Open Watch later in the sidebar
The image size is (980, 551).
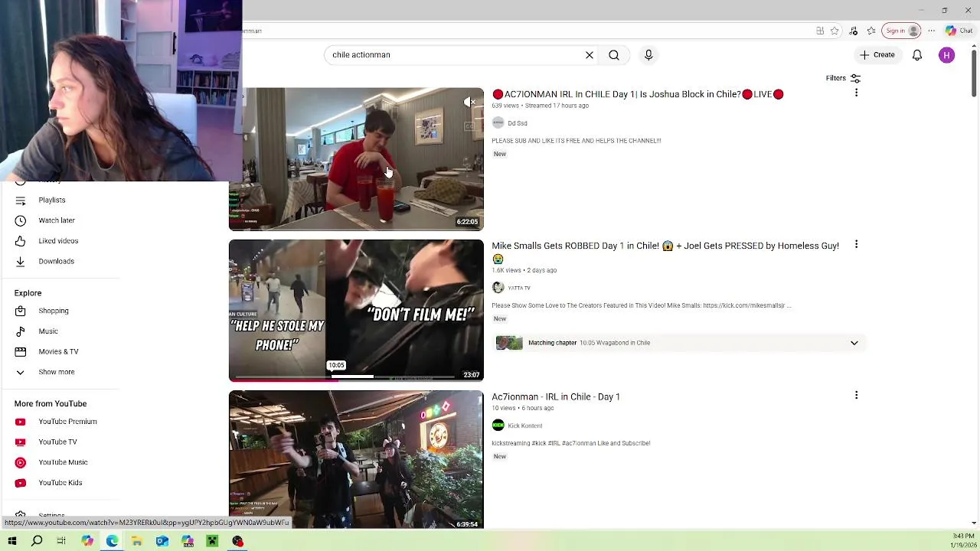click(57, 220)
